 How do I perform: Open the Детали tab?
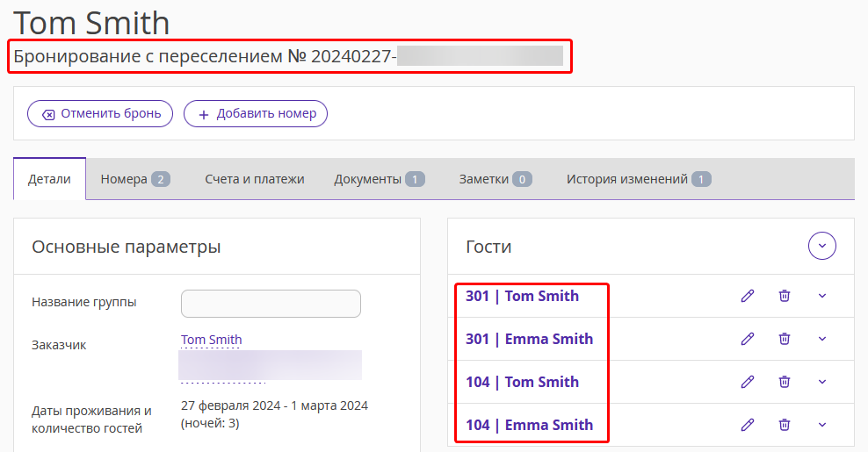(x=50, y=179)
